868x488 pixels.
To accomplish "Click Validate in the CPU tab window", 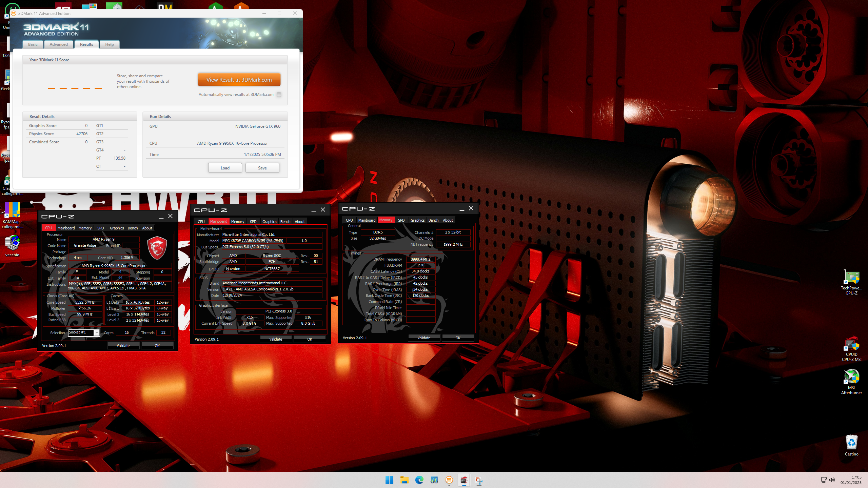I will (123, 346).
